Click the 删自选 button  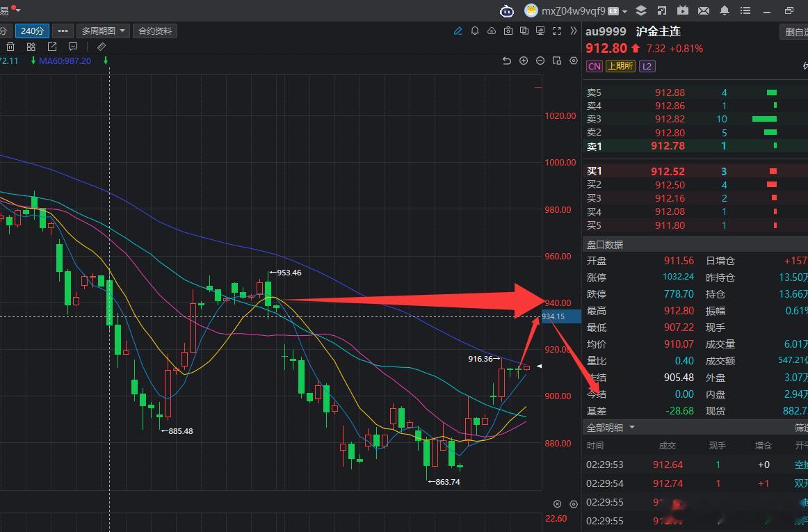pos(795,32)
